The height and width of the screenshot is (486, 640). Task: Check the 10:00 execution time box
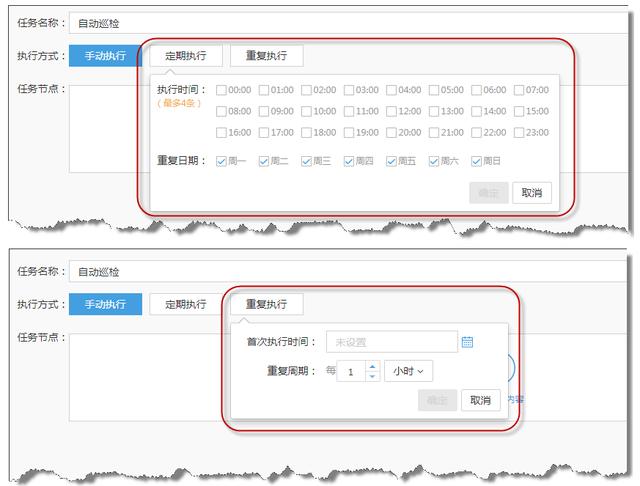306,111
